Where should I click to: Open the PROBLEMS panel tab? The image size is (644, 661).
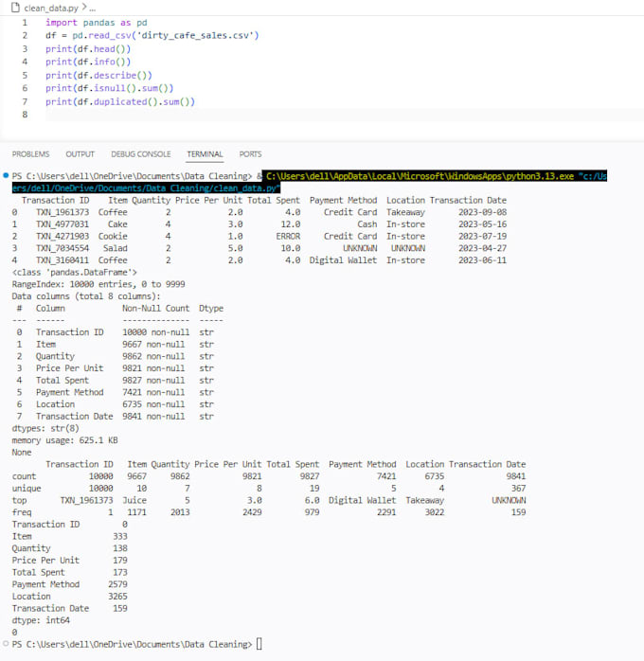(30, 154)
